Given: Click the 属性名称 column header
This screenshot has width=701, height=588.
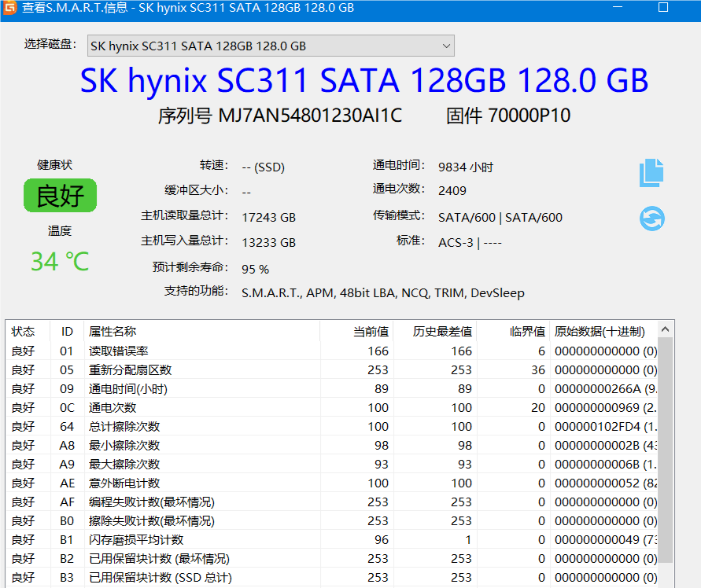Looking at the screenshot, I should [x=113, y=332].
